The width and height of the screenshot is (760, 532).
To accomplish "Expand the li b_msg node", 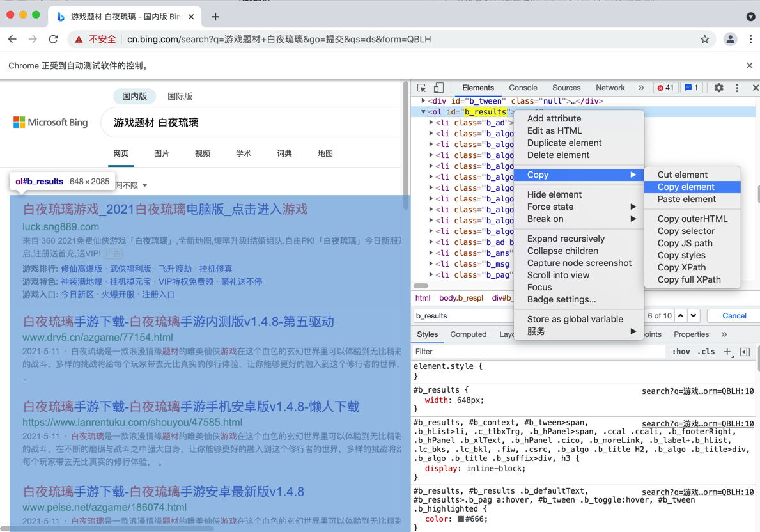I will point(431,264).
